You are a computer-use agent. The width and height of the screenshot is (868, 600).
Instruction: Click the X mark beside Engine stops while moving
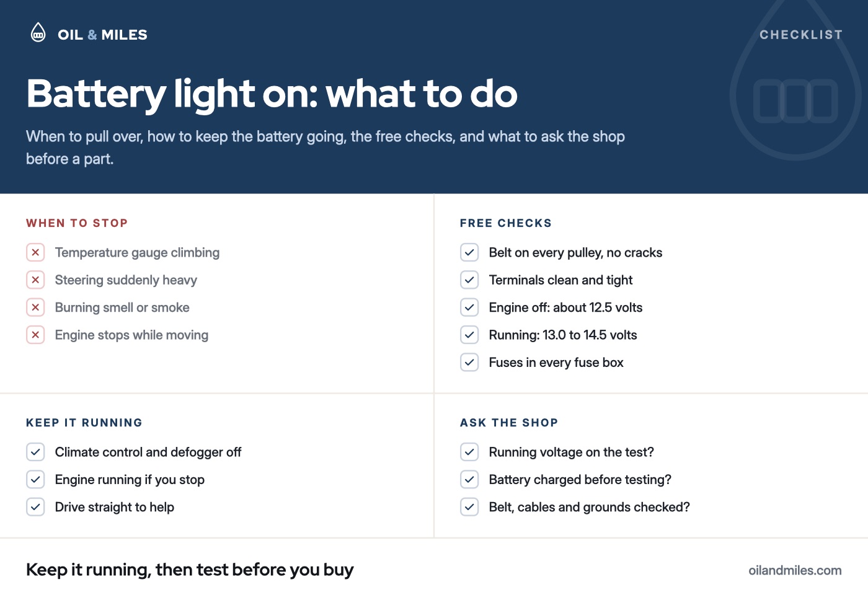tap(35, 335)
